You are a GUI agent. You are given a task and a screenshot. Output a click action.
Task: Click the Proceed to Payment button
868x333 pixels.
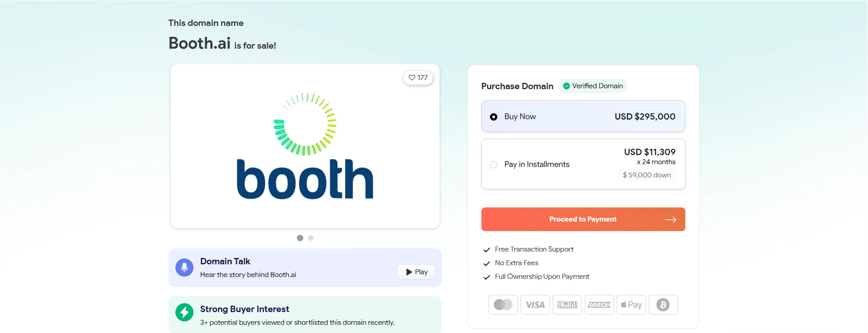point(583,219)
